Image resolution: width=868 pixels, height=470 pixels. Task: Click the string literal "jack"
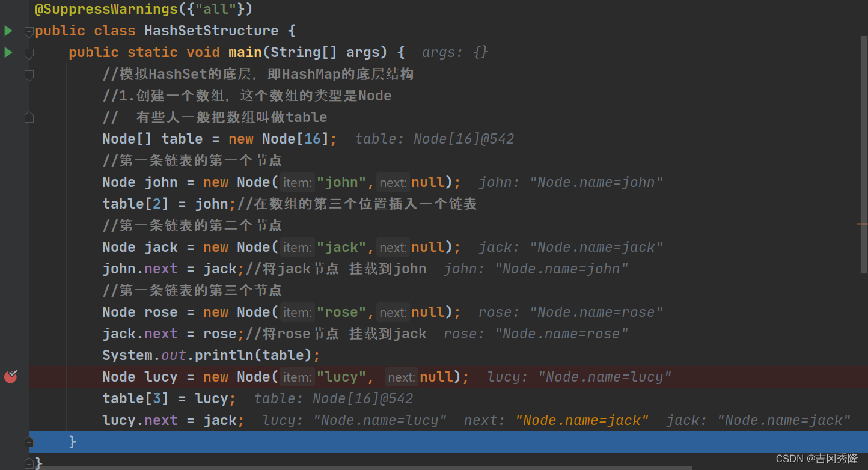click(341, 247)
